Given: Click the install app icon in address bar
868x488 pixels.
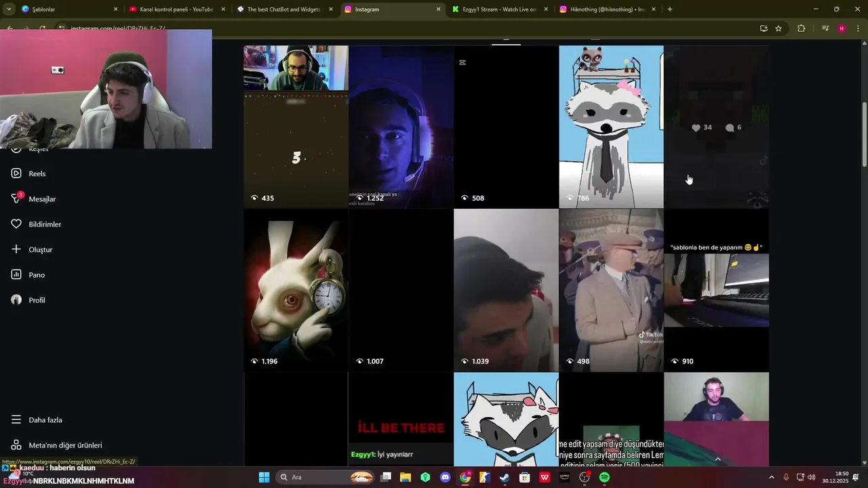Looking at the screenshot, I should coord(764,28).
